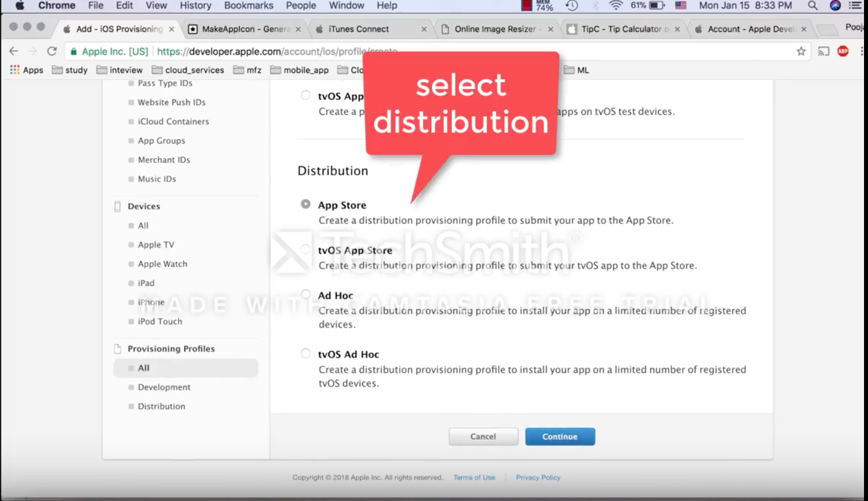This screenshot has width=868, height=501.
Task: Open Music IDs in sidebar
Action: (x=157, y=179)
